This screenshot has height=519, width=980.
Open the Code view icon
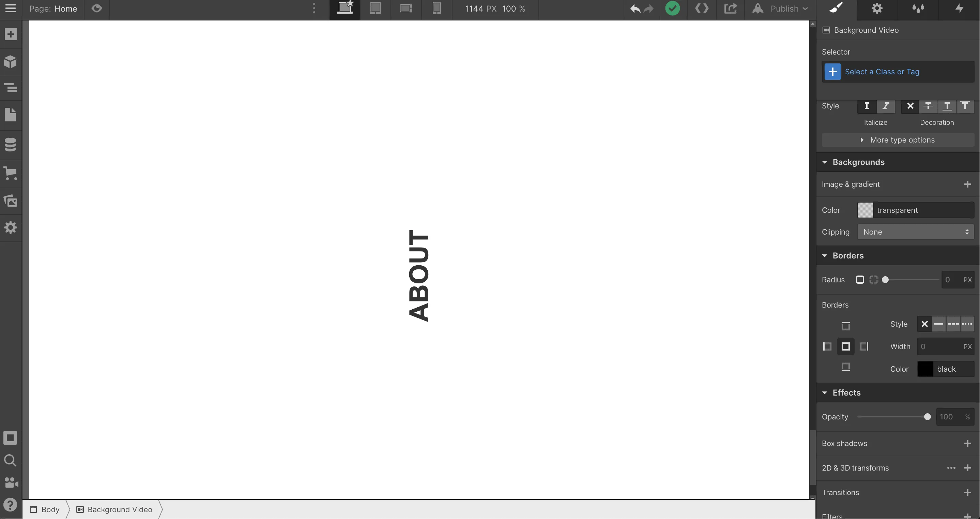point(702,9)
